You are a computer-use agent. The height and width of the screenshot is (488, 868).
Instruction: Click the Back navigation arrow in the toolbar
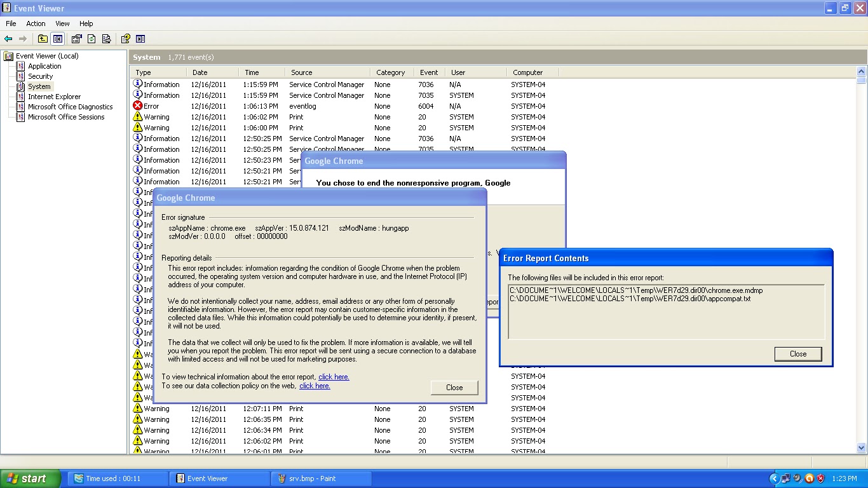click(9, 38)
